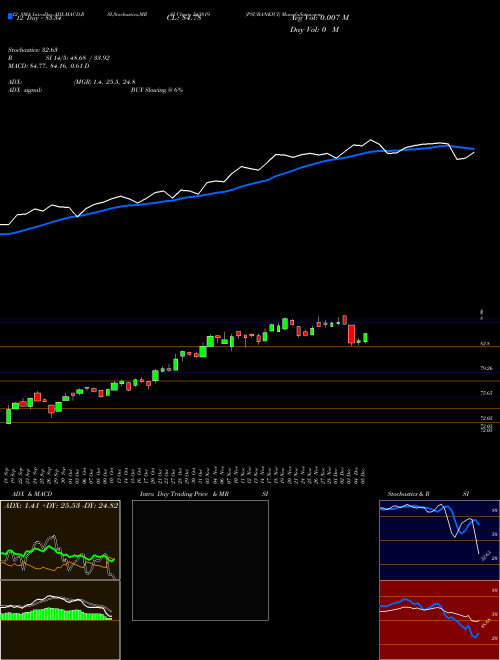Click the 82.8 price level label

tap(485, 343)
